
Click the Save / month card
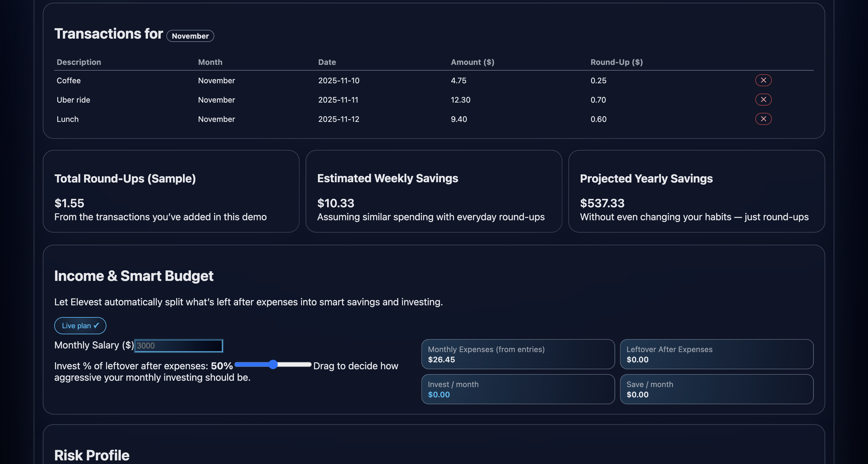pos(716,389)
